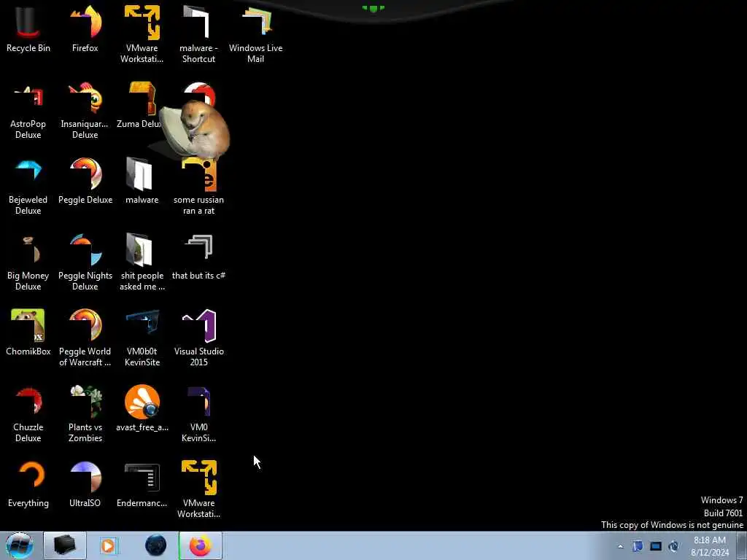The height and width of the screenshot is (560, 747).
Task: Show hidden tray icons arrow
Action: click(620, 547)
